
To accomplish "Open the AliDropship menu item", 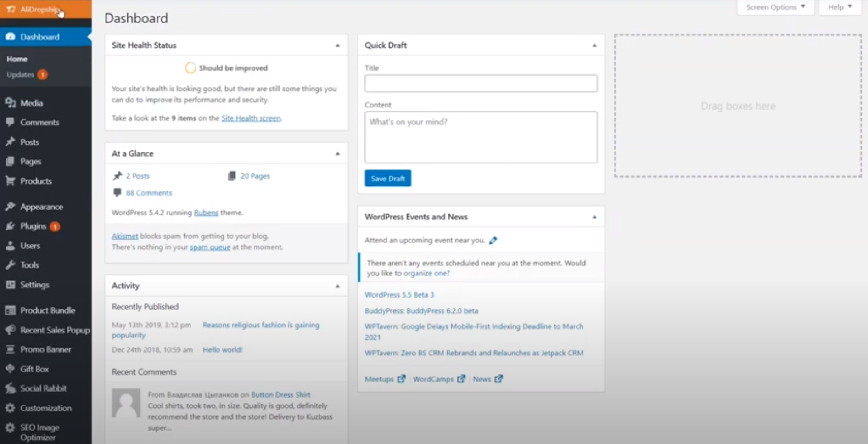I will (x=45, y=9).
